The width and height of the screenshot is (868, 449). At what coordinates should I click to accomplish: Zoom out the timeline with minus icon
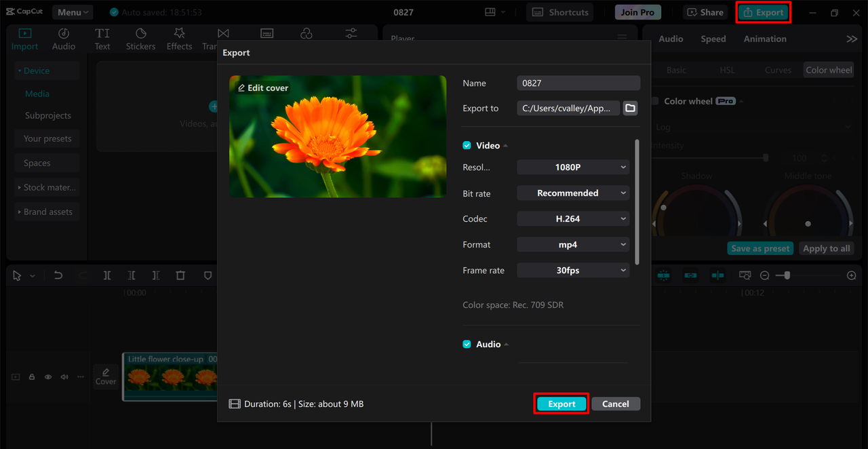pos(764,275)
